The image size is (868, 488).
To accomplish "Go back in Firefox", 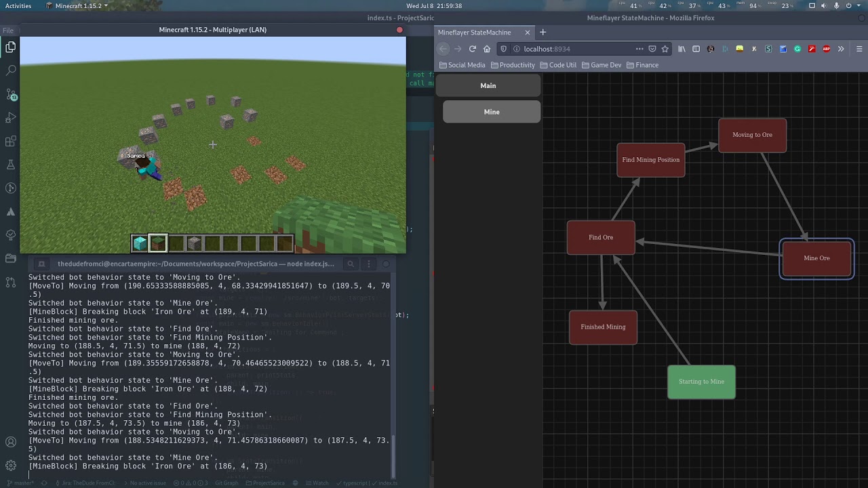I will (443, 49).
